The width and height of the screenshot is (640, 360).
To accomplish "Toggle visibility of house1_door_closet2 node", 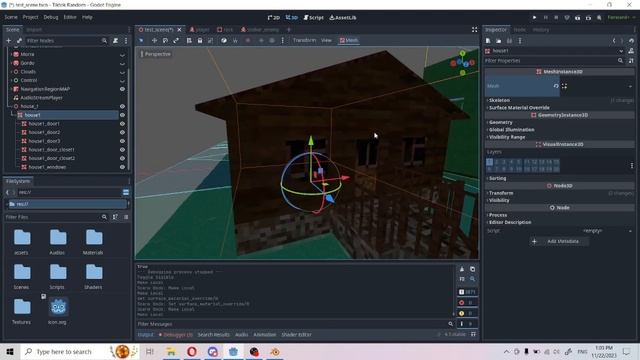I will click(122, 158).
